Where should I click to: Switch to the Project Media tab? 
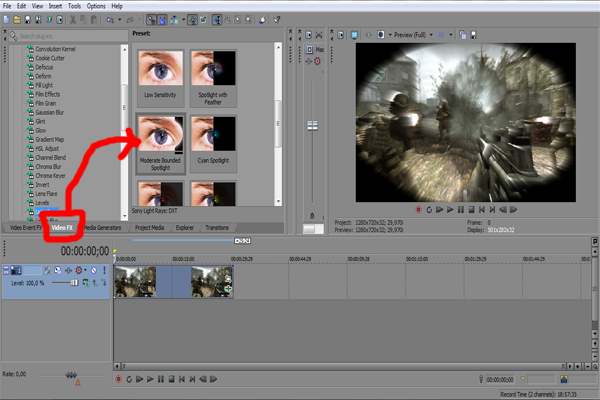point(149,228)
